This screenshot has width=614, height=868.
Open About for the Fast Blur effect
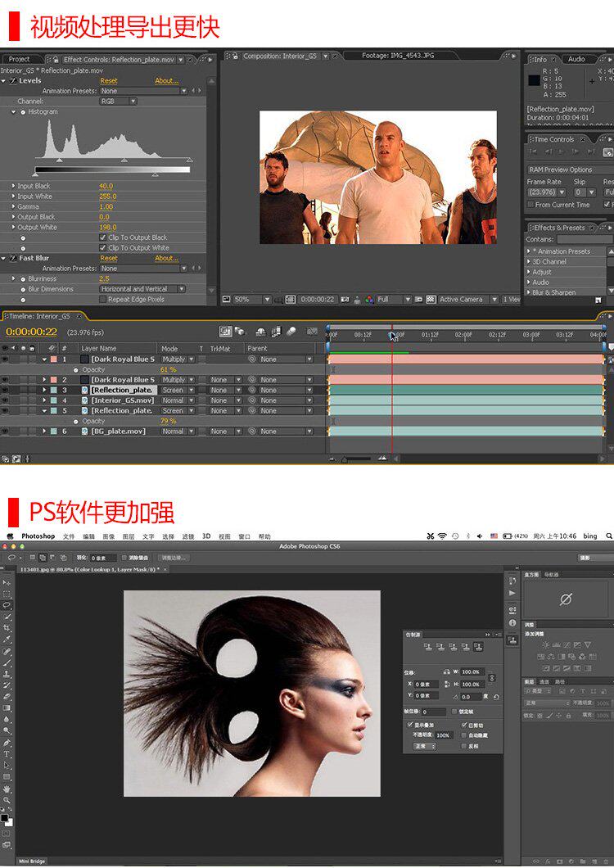(167, 259)
